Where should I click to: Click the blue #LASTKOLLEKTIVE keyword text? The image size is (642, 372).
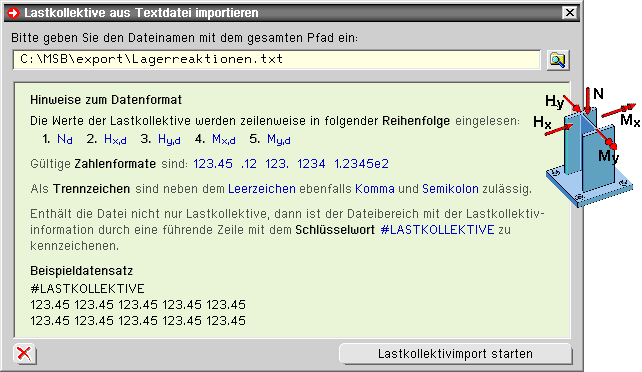pyautogui.click(x=437, y=230)
